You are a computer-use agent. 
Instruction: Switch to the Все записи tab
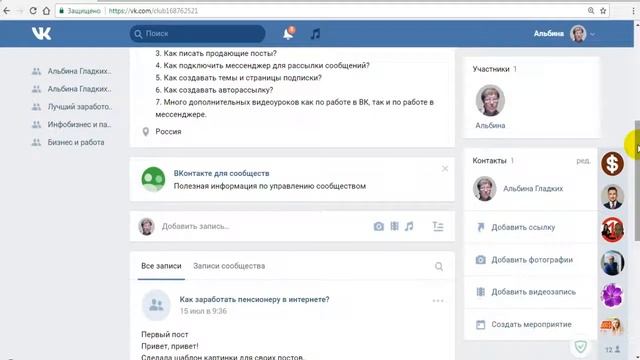click(x=161, y=266)
